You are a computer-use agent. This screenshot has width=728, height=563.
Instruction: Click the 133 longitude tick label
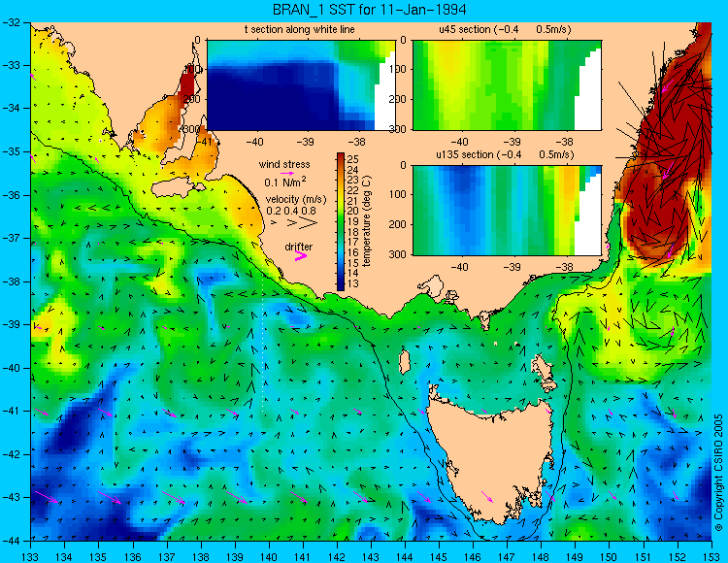click(31, 557)
